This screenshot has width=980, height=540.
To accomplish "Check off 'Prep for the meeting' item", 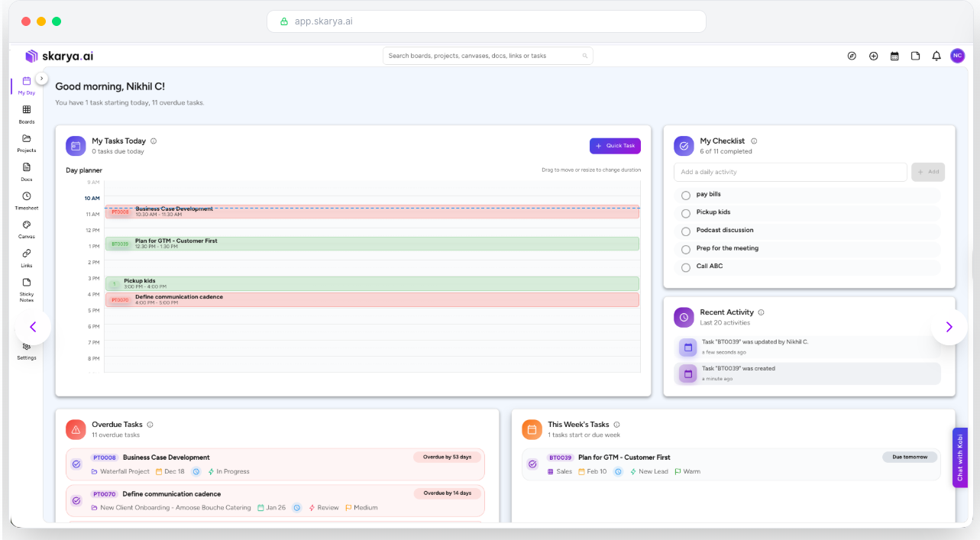I will pyautogui.click(x=685, y=249).
